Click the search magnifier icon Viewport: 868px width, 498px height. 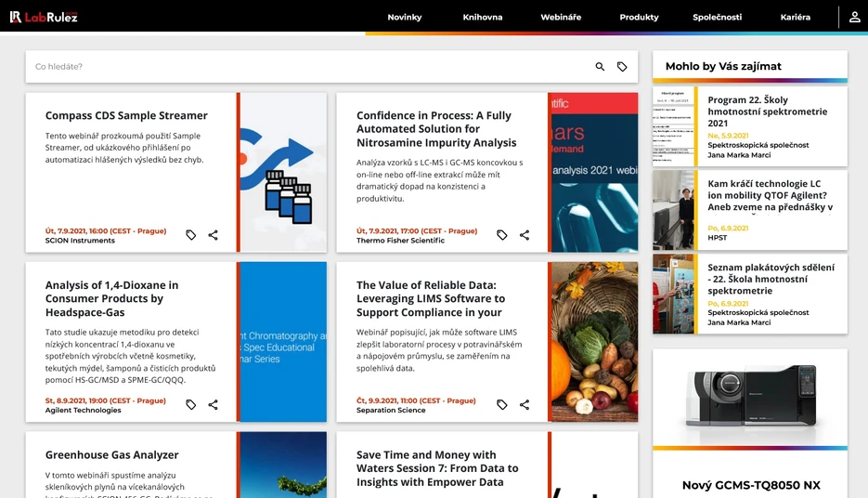click(600, 67)
